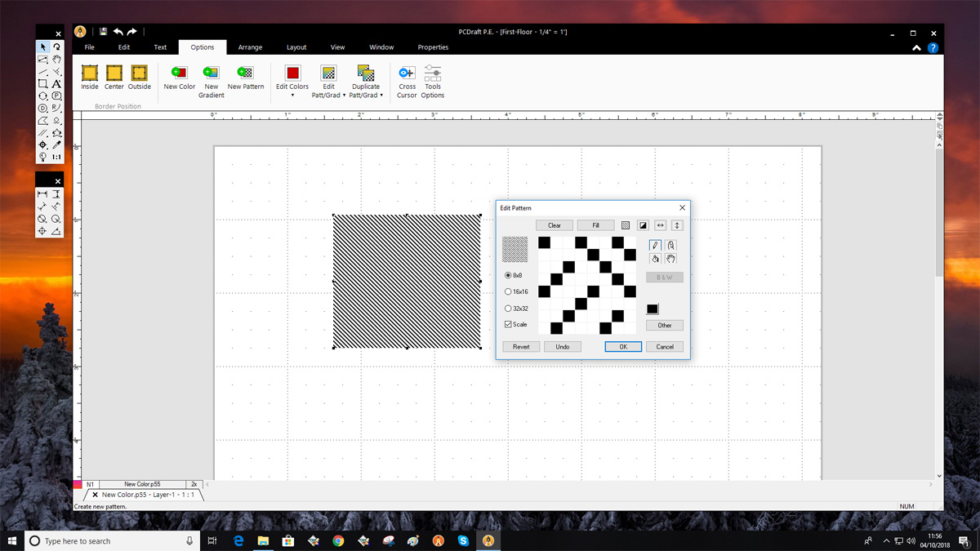This screenshot has height=551, width=980.
Task: Clear the pattern grid
Action: pos(555,224)
